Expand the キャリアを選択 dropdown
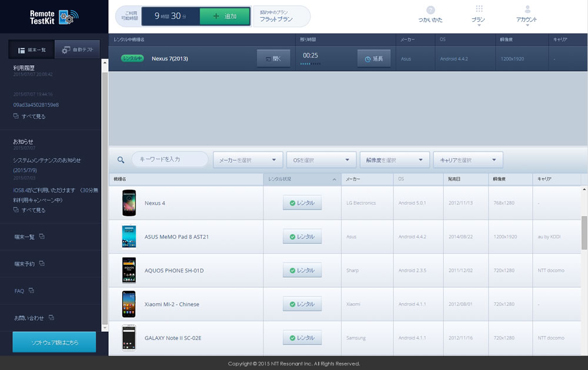 click(x=467, y=160)
